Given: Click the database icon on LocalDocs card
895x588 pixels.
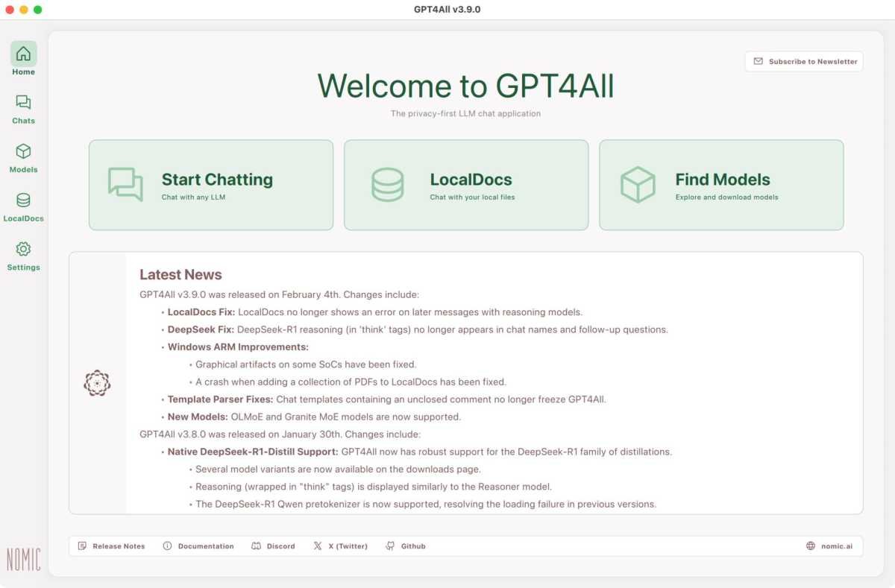Looking at the screenshot, I should [x=387, y=184].
